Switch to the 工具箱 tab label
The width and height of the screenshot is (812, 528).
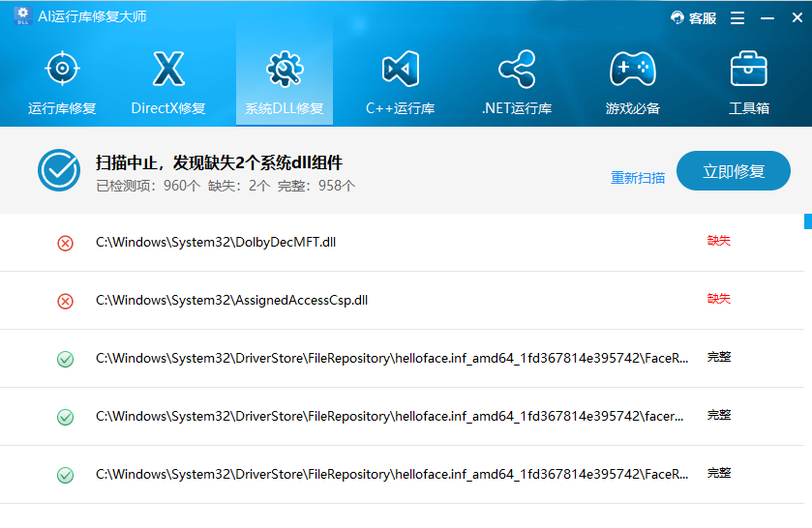coord(749,108)
